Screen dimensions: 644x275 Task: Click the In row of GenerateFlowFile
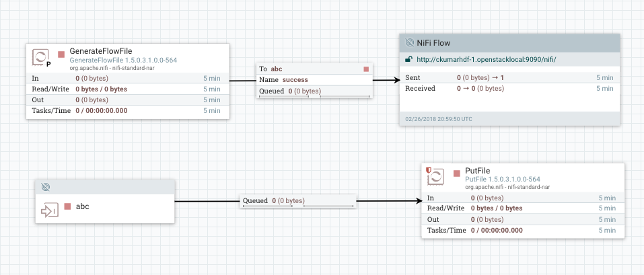coord(128,78)
